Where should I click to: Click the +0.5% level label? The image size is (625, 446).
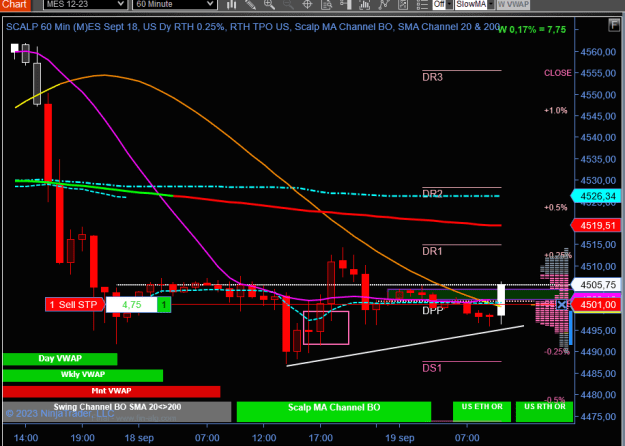[556, 207]
